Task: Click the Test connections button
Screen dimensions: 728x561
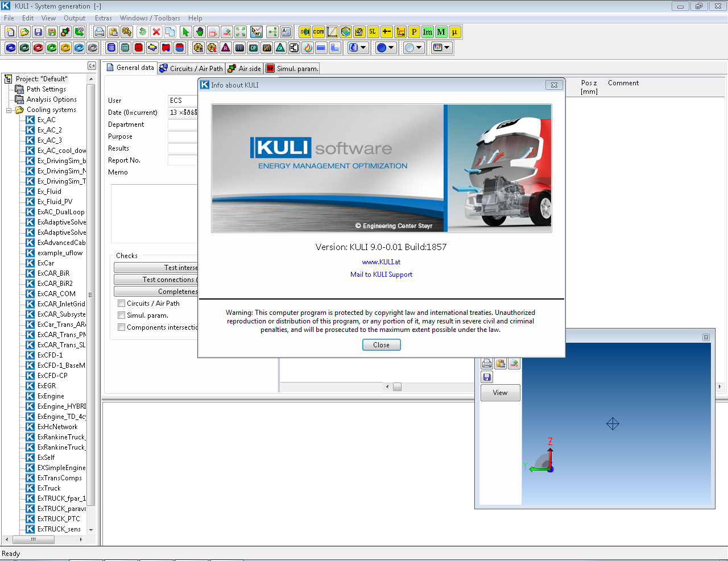Action: (156, 280)
